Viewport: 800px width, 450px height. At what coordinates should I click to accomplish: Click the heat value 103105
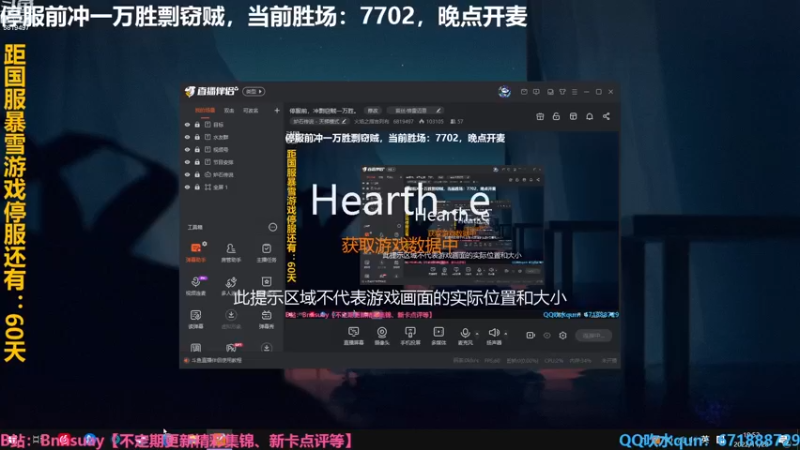tap(431, 121)
